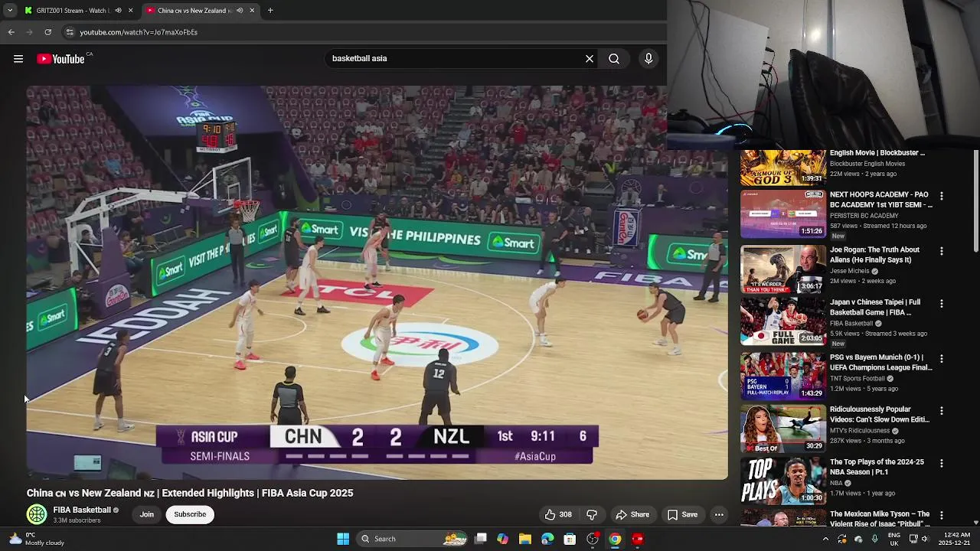Open NEXT HOOPS ACADEMY video thumbnail
The width and height of the screenshot is (980, 551).
pos(782,214)
